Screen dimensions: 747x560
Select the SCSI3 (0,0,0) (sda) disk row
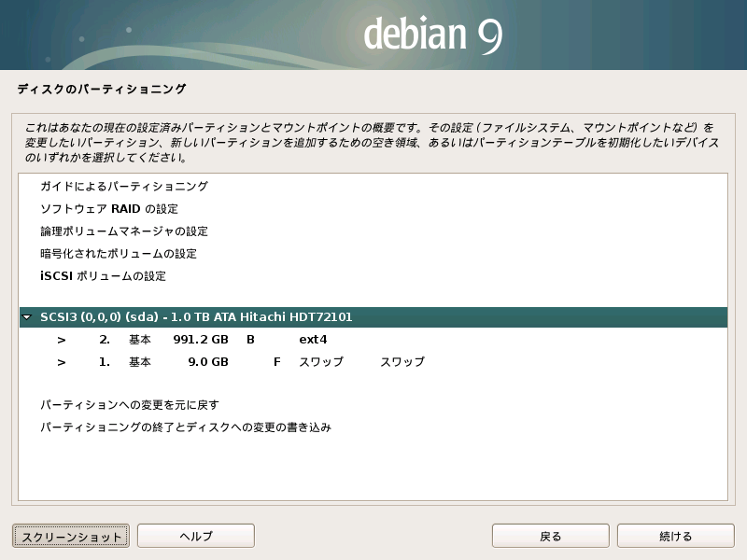[x=196, y=317]
